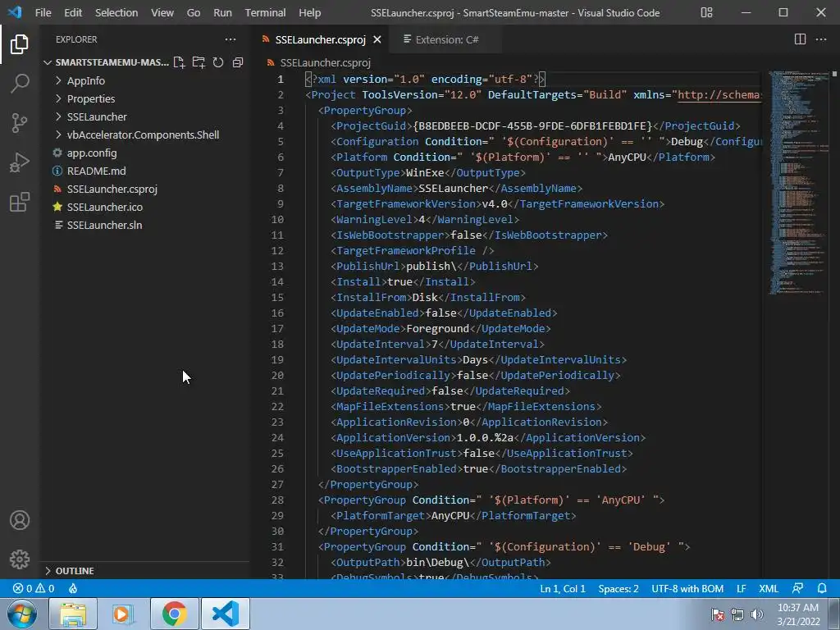Screen dimensions: 840x630
Task: Change encoding via UTF-8 with BOM
Action: click(x=687, y=588)
